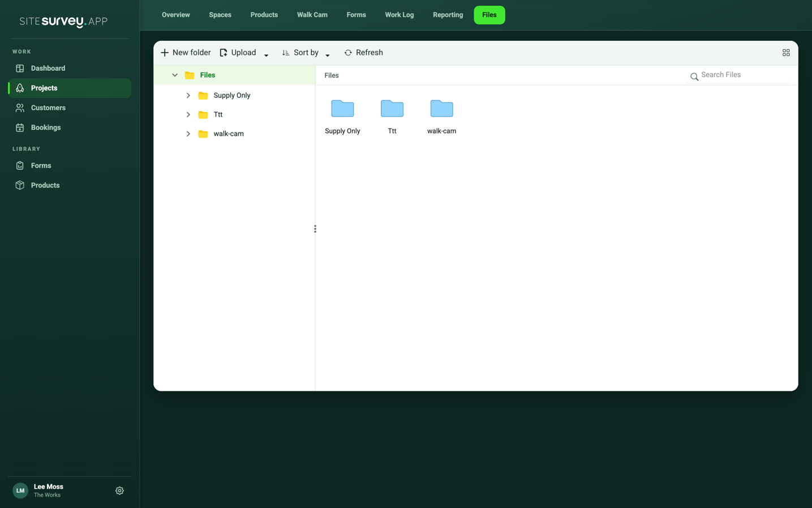Click the SiteSurvey.app logo

click(x=63, y=22)
